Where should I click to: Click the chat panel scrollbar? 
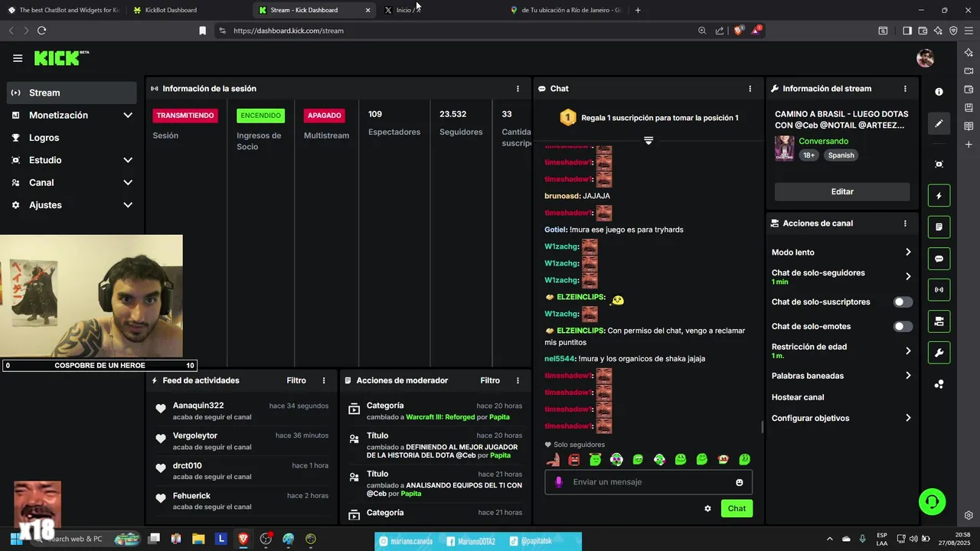tap(762, 427)
